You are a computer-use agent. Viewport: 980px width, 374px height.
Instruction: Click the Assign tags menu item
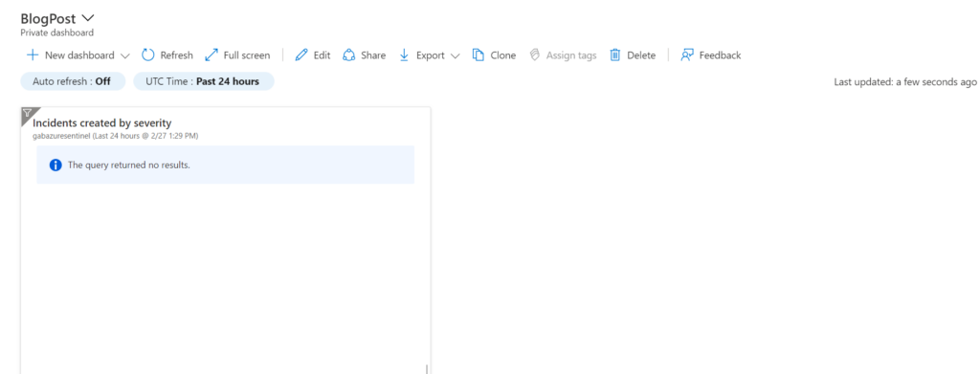(x=563, y=55)
